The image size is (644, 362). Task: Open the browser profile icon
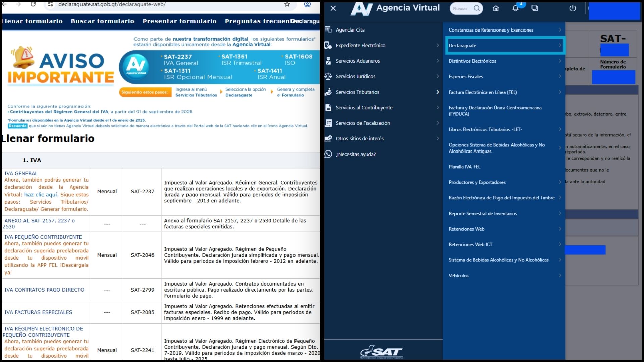pyautogui.click(x=307, y=4)
